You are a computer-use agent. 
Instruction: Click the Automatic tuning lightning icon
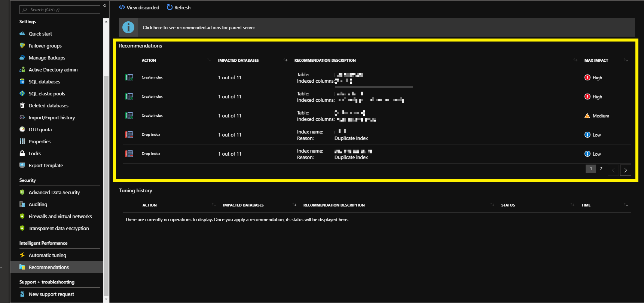22,255
